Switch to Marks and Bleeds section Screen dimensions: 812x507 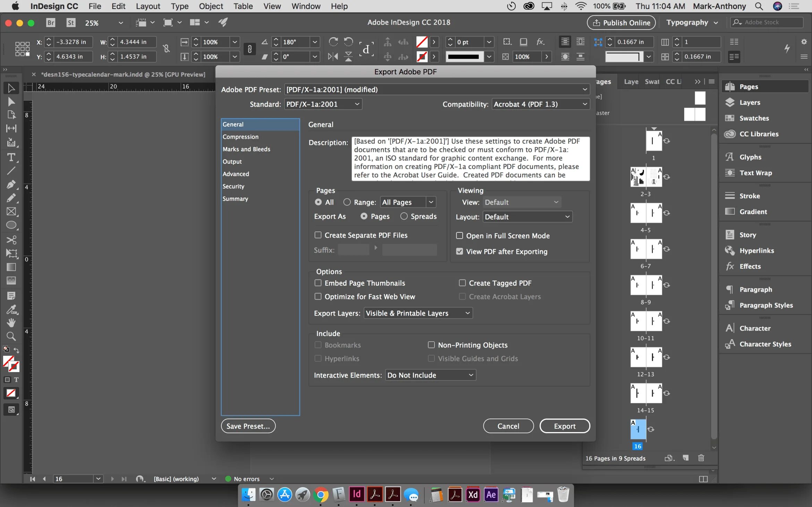(246, 149)
